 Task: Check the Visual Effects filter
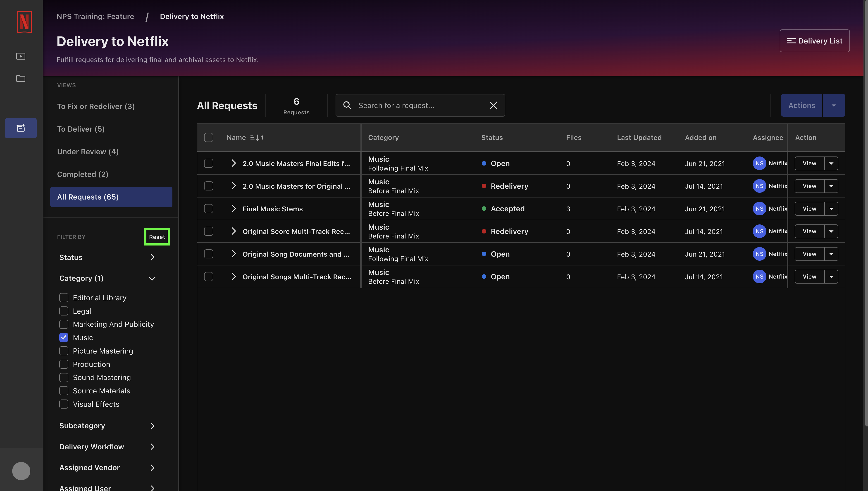64,404
